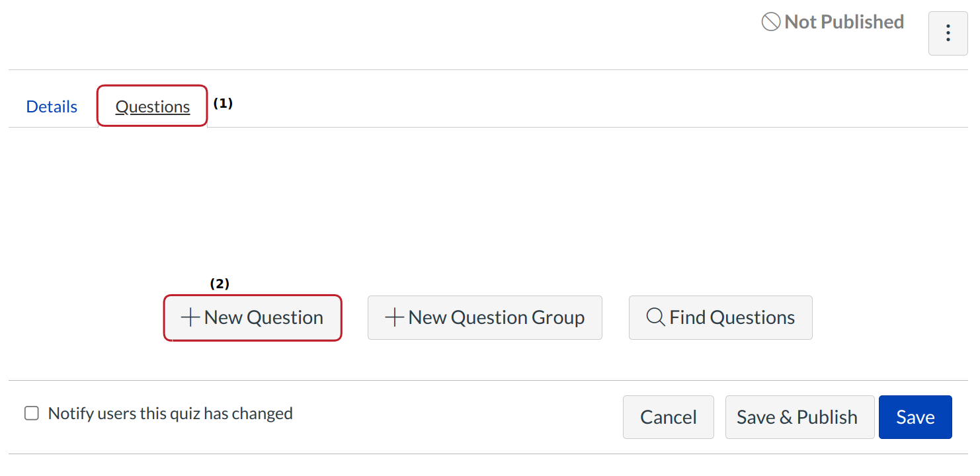Click the Not Published status text
The image size is (980, 476).
click(x=844, y=22)
